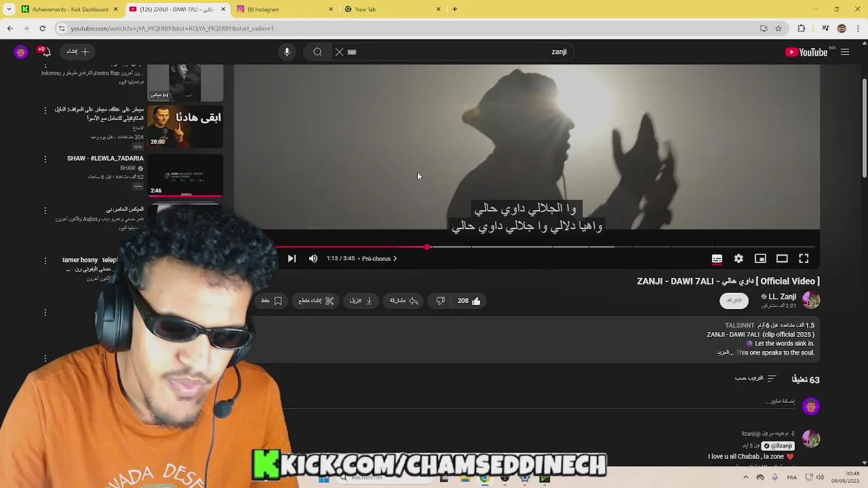Open the on-screen keyboard in search
Screen dimensions: 868x488
(x=352, y=52)
